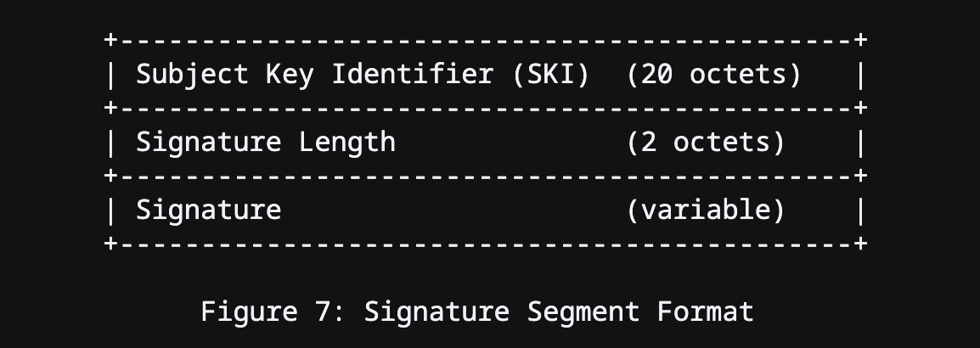
Task: Click the top-right '+' corner of the table
Action: [x=860, y=40]
